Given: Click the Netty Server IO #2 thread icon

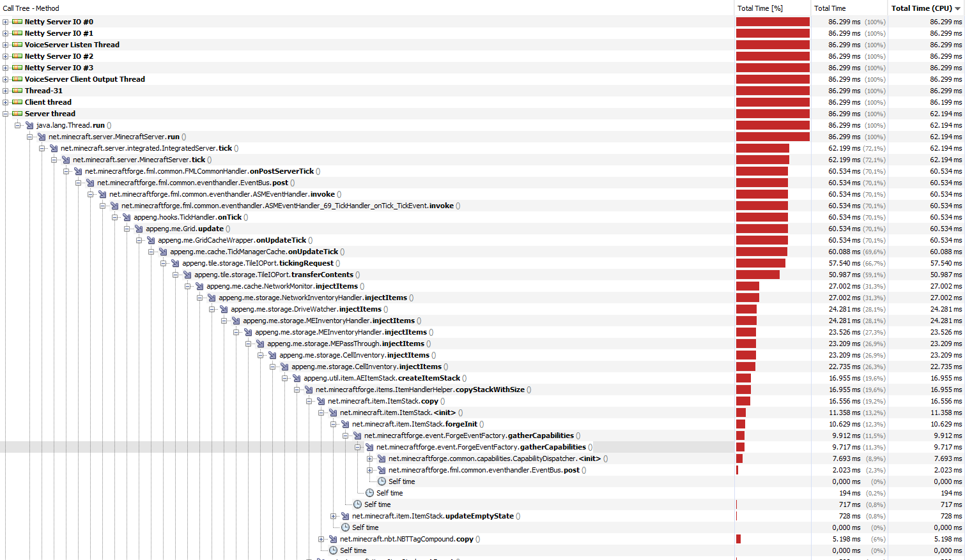Looking at the screenshot, I should [17, 56].
